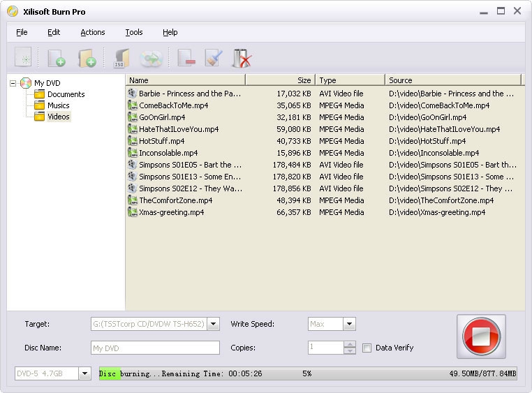Image resolution: width=532 pixels, height=393 pixels.
Task: Click the file icon beside Inconsolable.mp4
Action: click(x=133, y=153)
